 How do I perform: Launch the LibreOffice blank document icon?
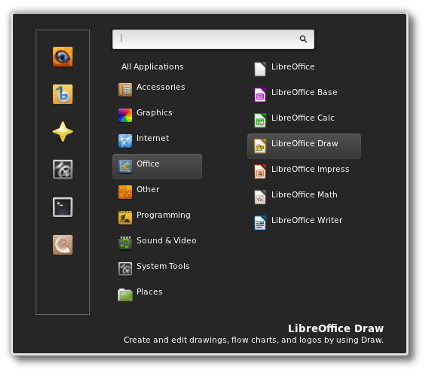tap(260, 69)
